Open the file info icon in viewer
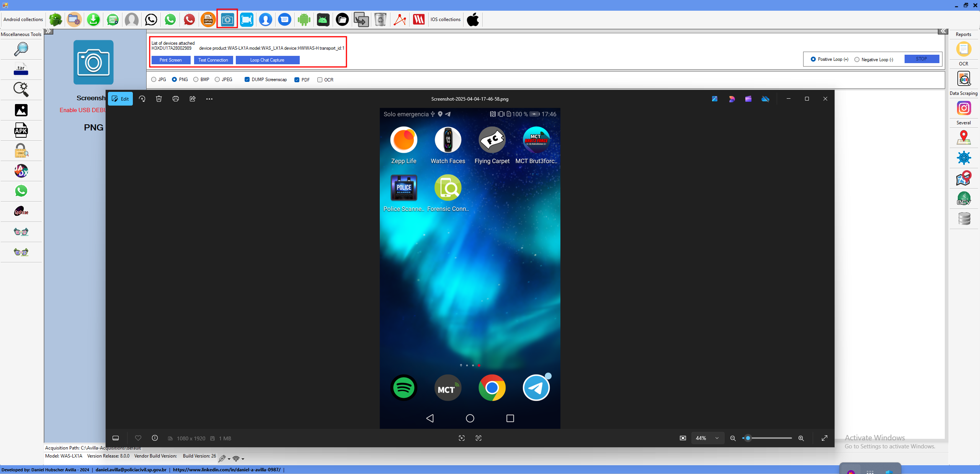980x474 pixels. click(155, 438)
